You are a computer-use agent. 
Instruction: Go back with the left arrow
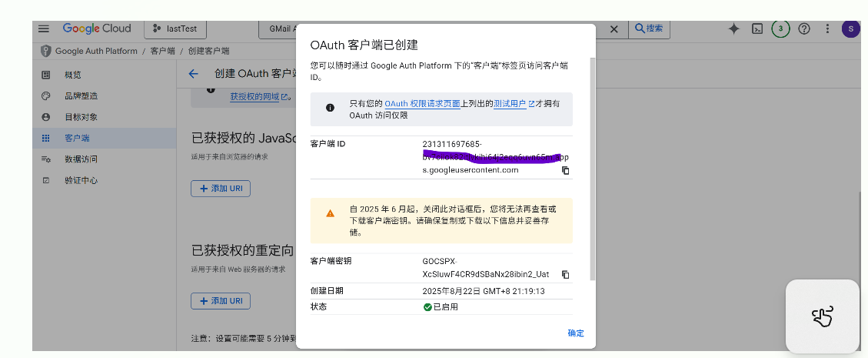point(193,74)
